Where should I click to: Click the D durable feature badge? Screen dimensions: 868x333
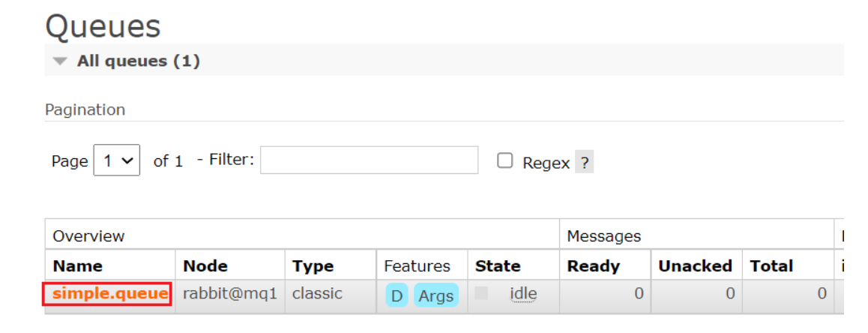coord(397,295)
